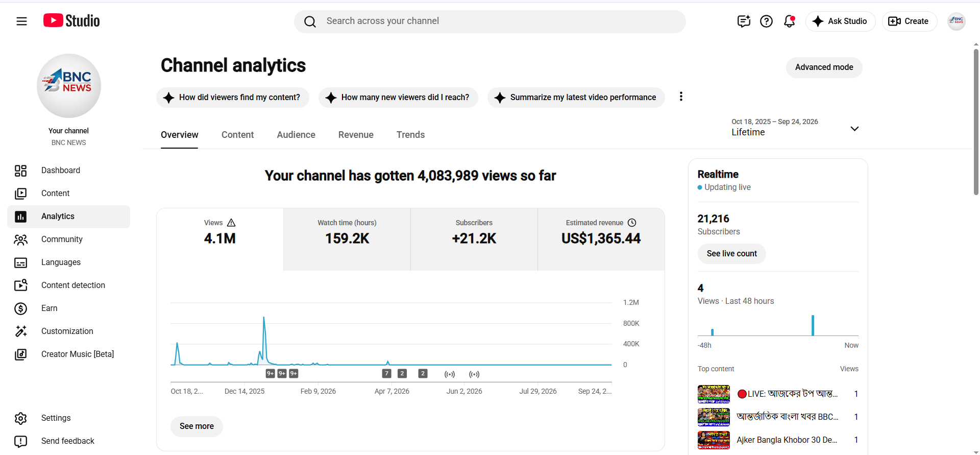Select the Subscribers metric card
Viewport: 980px width, 455px height.
pos(474,240)
